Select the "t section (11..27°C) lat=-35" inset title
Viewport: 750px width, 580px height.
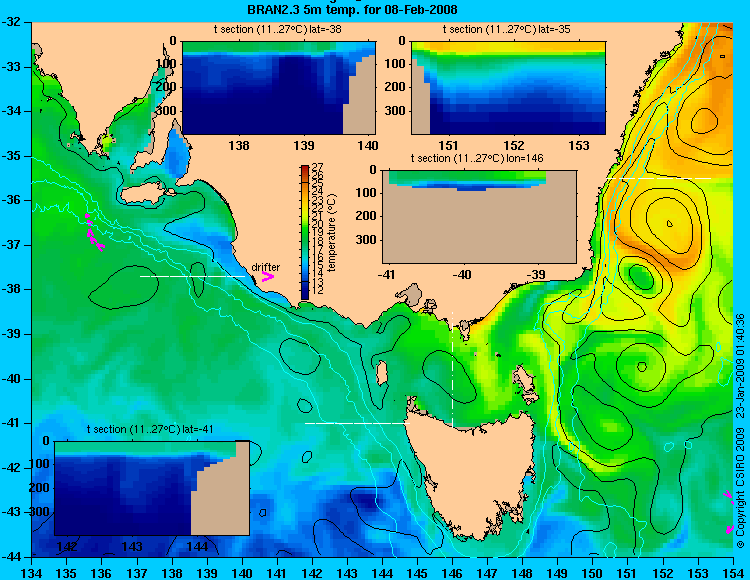[x=507, y=29]
